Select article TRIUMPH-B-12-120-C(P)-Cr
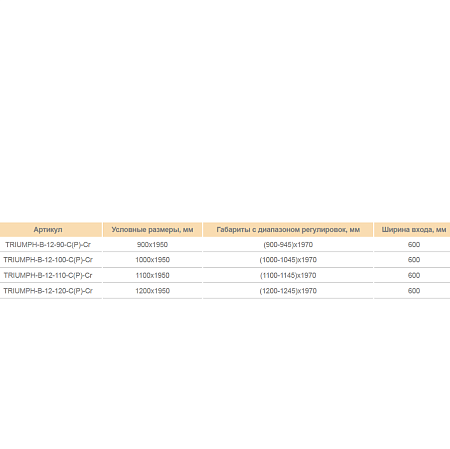Screen dimensions: 450x449 point(48,291)
